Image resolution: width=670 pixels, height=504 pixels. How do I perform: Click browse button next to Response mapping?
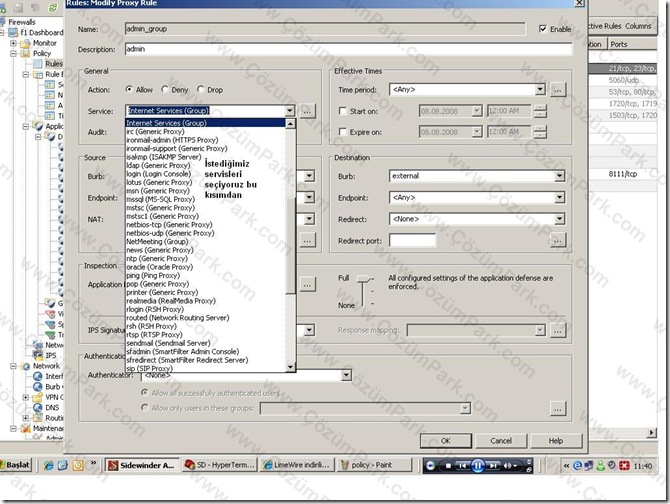pos(558,330)
